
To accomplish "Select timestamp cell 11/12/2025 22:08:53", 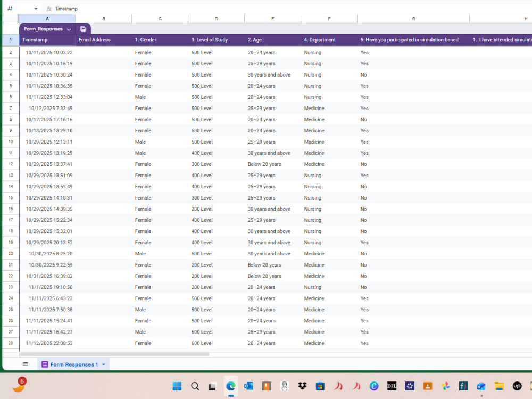I will 47,343.
